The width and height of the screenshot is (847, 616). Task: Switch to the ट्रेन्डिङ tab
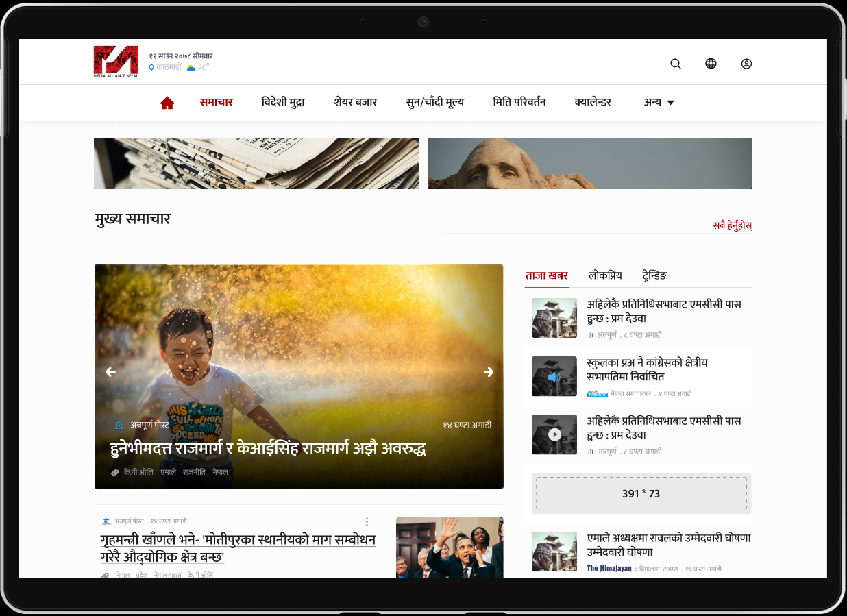pyautogui.click(x=654, y=275)
